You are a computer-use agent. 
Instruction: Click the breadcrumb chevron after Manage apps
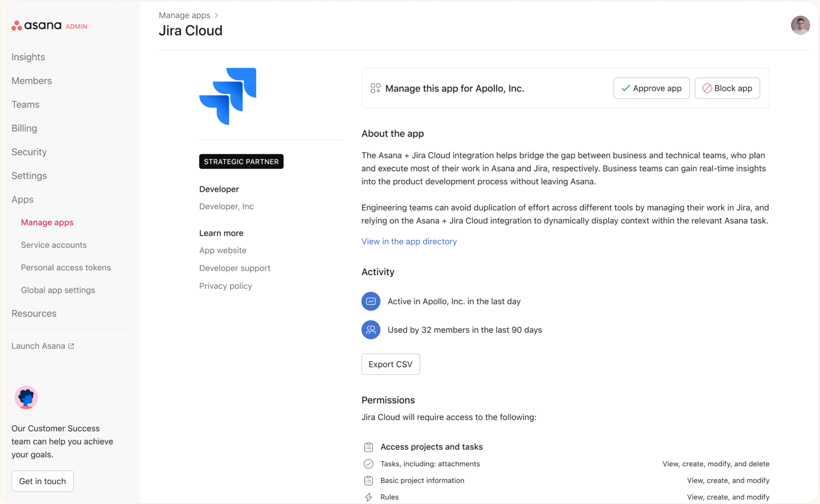tap(216, 16)
